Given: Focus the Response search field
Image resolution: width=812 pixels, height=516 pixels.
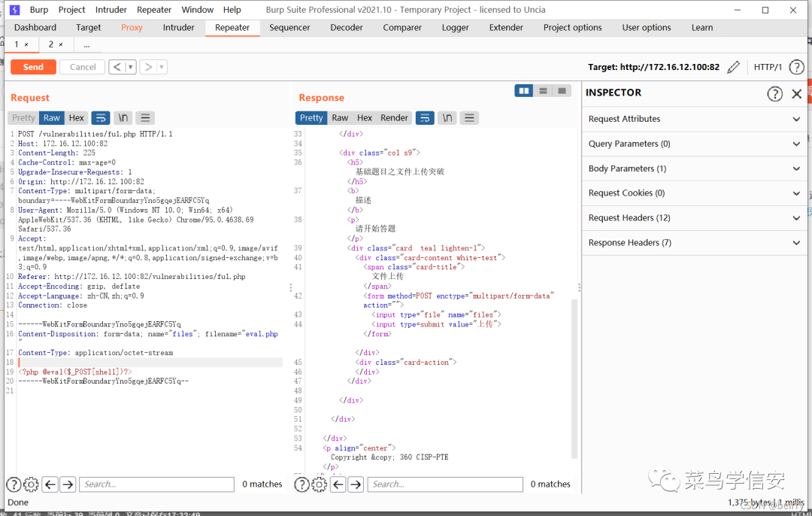Looking at the screenshot, I should point(445,484).
